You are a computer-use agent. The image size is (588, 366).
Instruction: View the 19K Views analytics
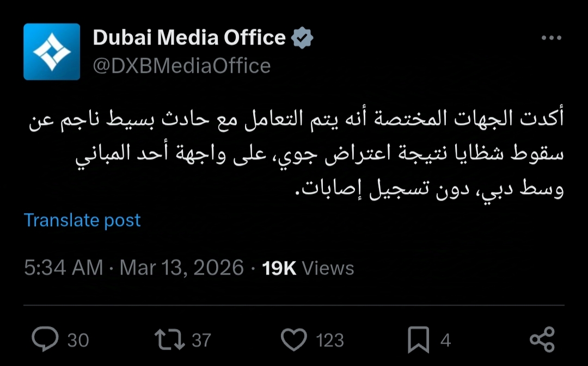279,268
